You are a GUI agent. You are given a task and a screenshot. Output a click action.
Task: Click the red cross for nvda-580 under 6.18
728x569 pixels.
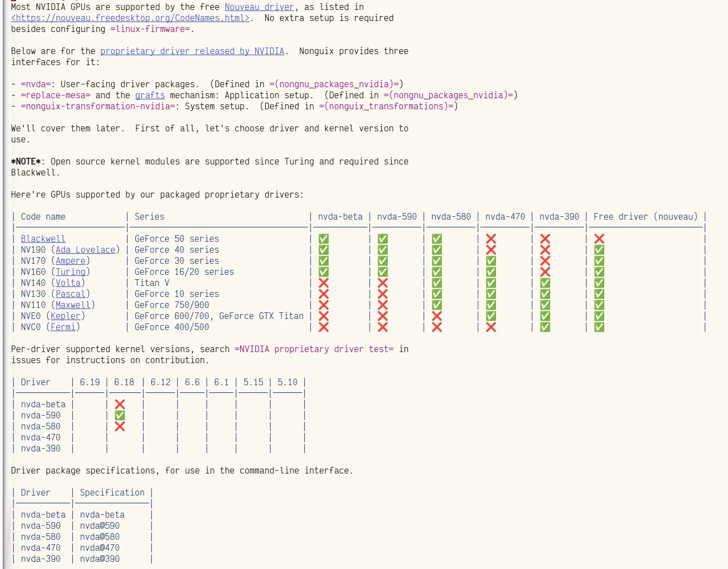click(x=120, y=427)
